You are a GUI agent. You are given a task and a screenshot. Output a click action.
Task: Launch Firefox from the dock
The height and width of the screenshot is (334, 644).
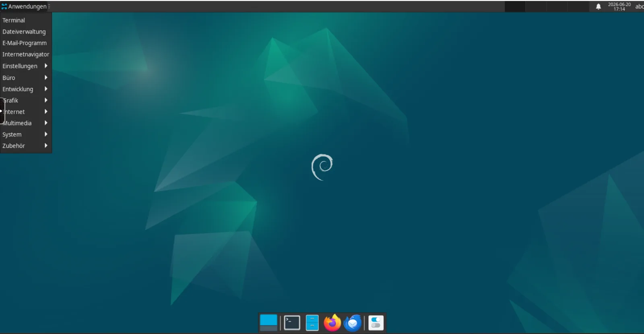click(332, 323)
